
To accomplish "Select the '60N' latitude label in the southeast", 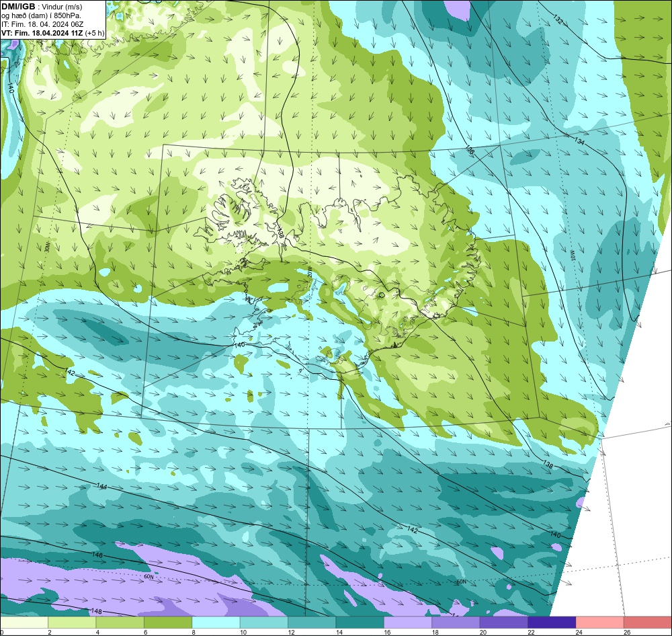I will click(x=461, y=582).
